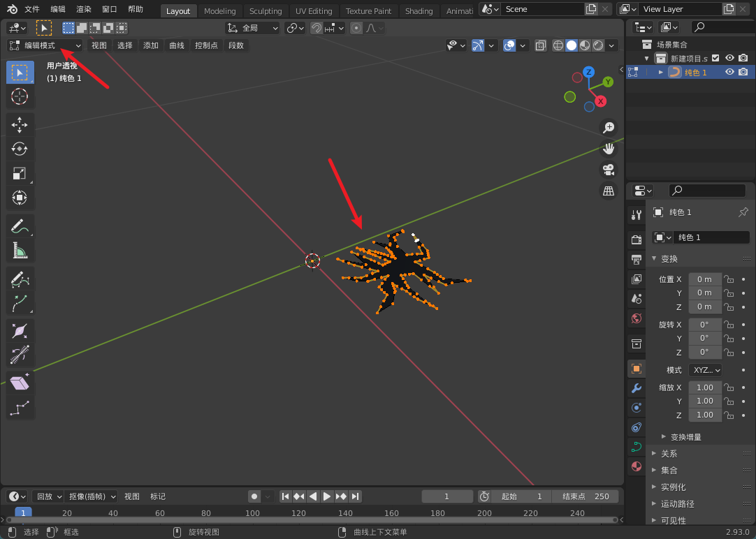The height and width of the screenshot is (539, 756).
Task: Toggle visibility eye of 纯色 1 object
Action: 730,72
